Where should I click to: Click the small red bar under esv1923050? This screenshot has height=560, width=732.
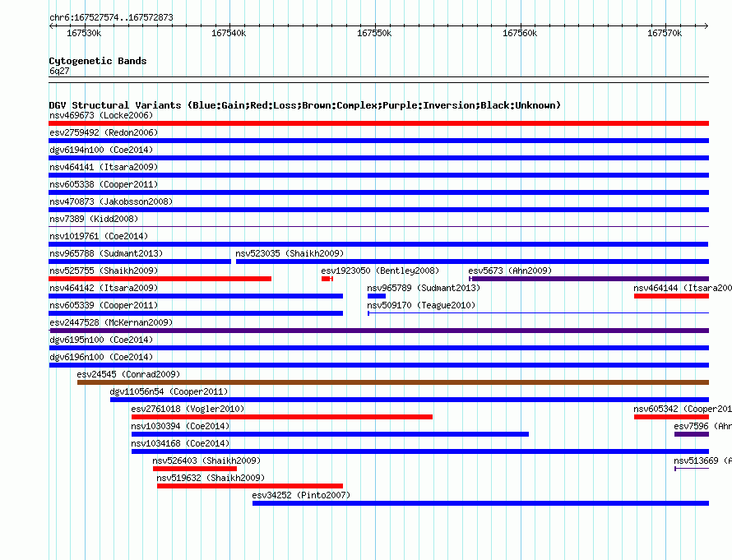[x=327, y=279]
